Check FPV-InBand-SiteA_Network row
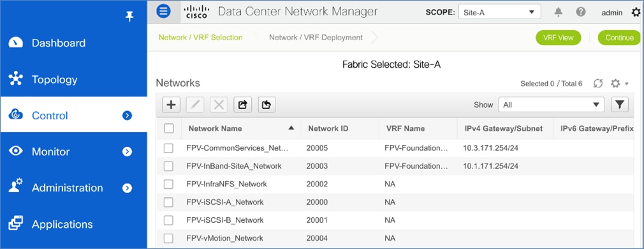 [x=168, y=166]
